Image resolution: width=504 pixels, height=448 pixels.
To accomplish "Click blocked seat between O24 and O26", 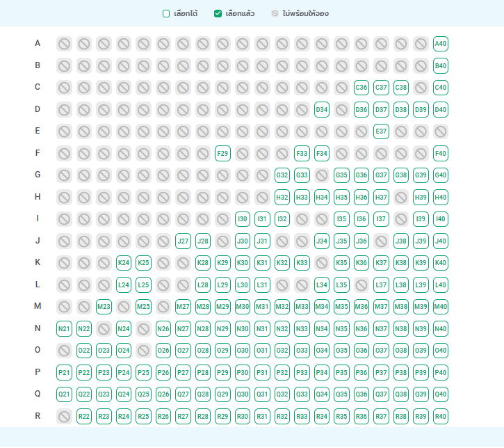I will point(143,351).
